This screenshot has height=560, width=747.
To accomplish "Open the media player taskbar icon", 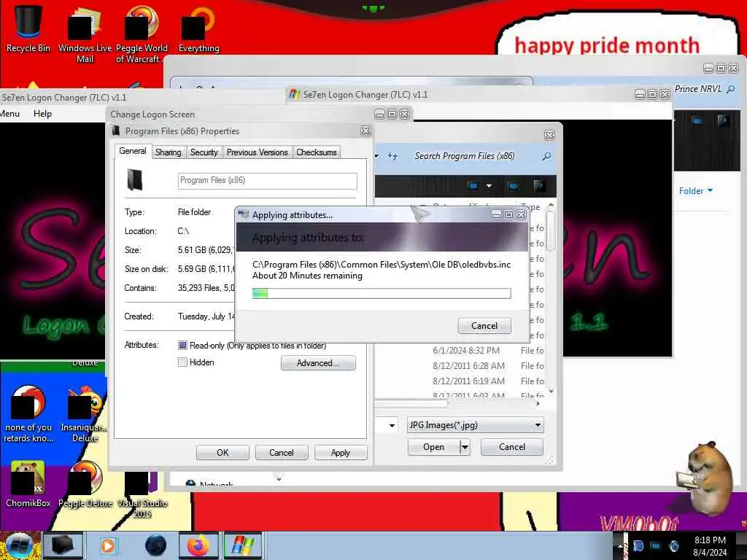I will pos(108,545).
